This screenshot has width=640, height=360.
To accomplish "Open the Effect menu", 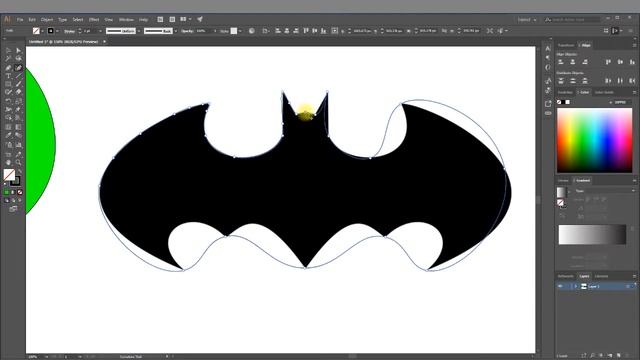I will pos(94,20).
